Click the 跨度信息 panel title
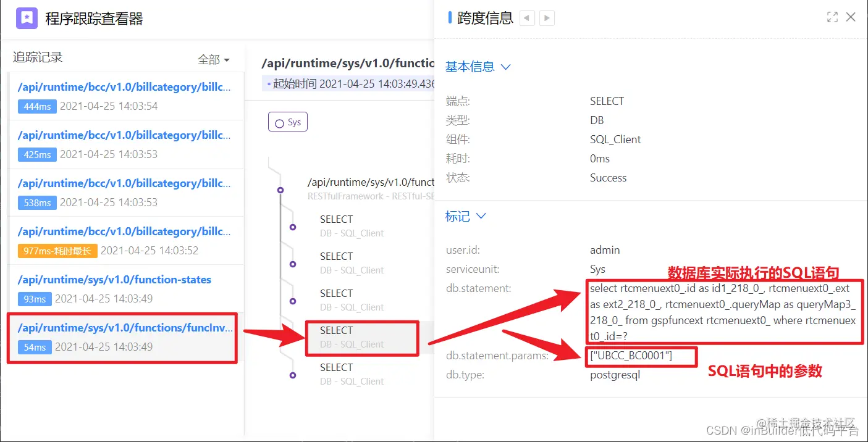868x442 pixels. [485, 18]
